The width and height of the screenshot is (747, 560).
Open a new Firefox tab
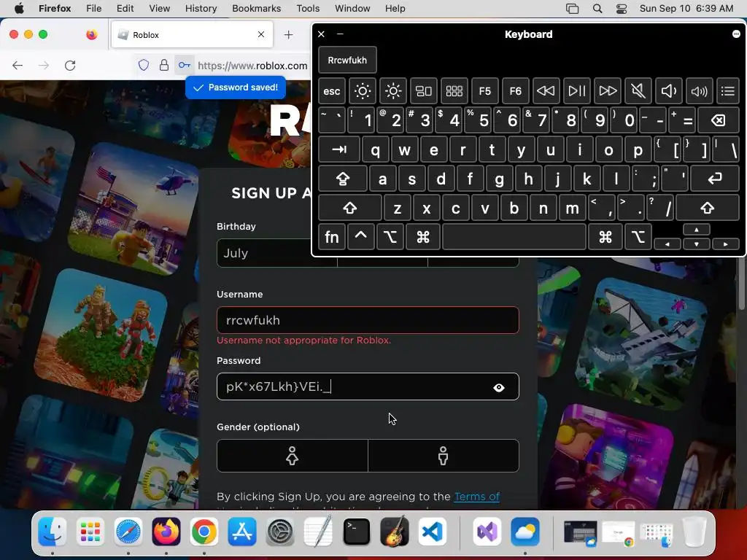pos(288,35)
